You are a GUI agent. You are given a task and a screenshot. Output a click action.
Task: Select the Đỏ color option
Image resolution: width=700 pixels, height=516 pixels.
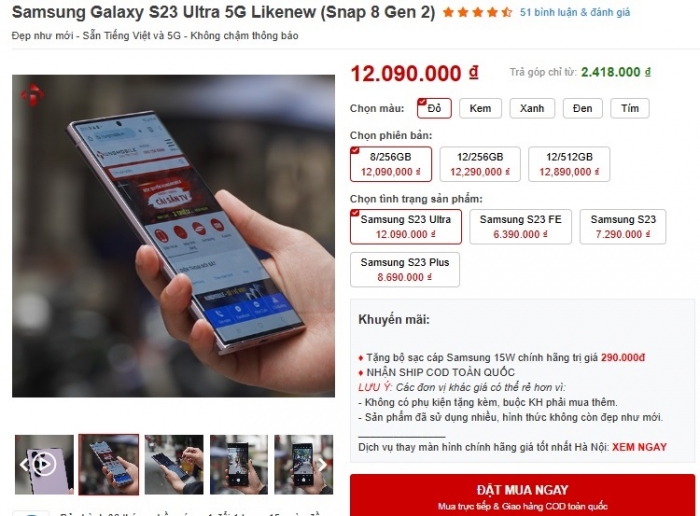click(x=434, y=108)
